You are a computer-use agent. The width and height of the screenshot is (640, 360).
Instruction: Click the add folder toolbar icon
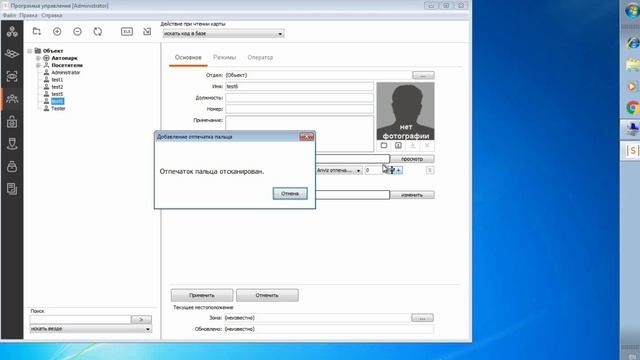click(37, 31)
